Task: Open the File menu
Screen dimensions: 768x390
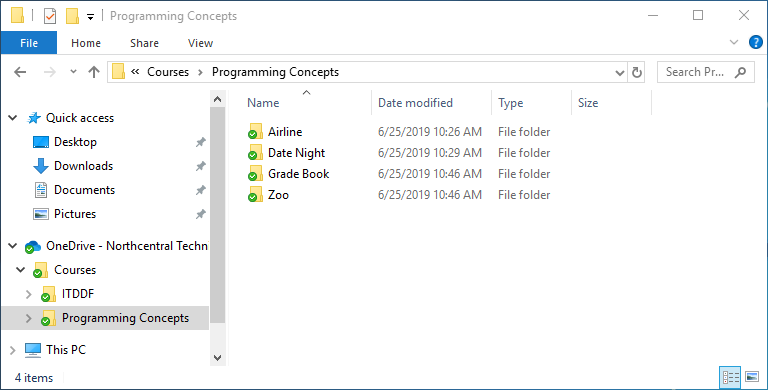Action: pos(29,43)
